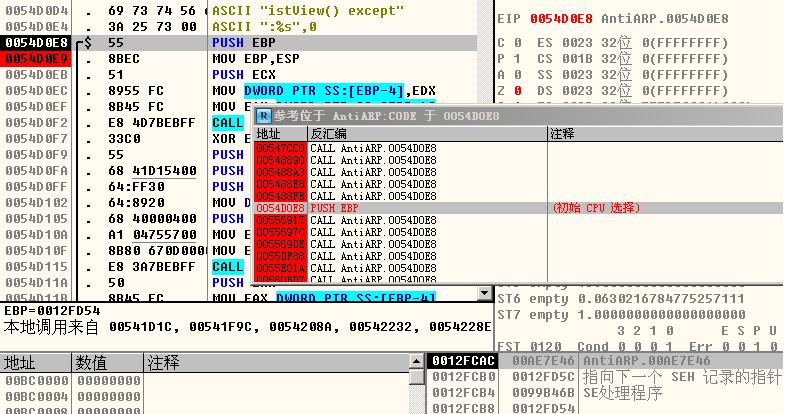Image resolution: width=788 pixels, height=414 pixels.
Task: Select reference row at address 005488FB
Action: point(518,196)
